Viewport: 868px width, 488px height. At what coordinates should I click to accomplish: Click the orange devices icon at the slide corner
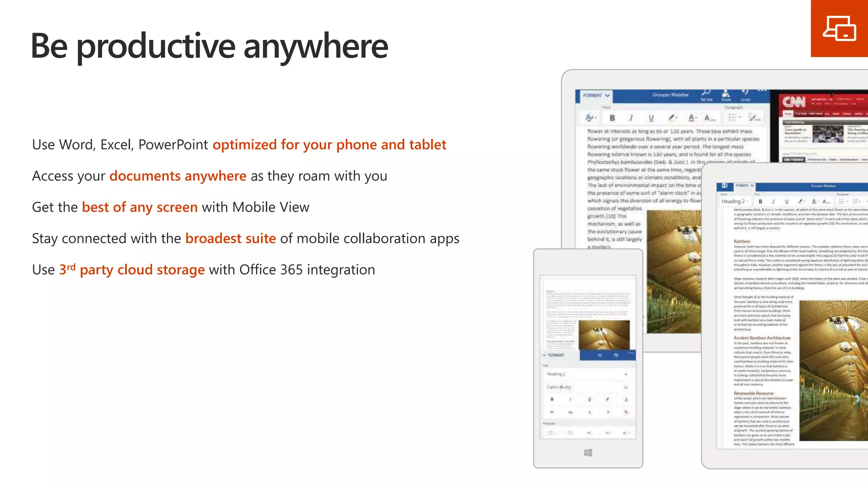point(839,28)
